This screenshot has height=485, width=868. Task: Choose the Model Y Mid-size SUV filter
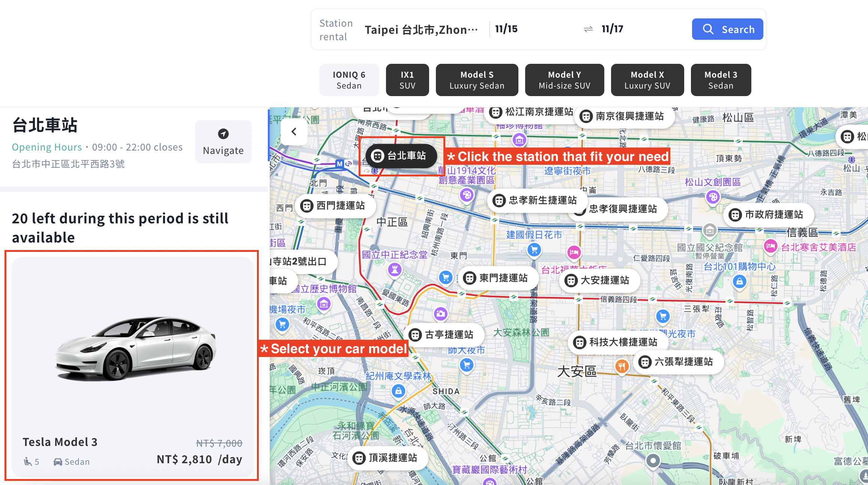[x=565, y=80]
